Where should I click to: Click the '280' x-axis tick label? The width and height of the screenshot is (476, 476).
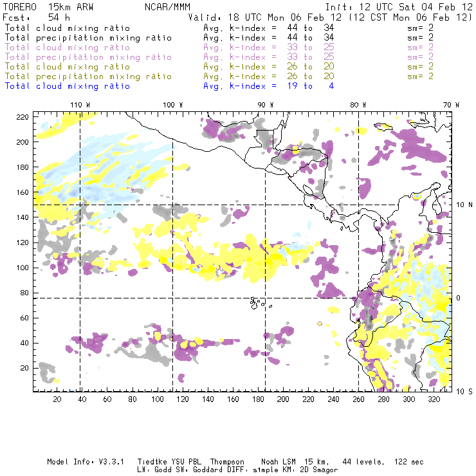pos(384,399)
